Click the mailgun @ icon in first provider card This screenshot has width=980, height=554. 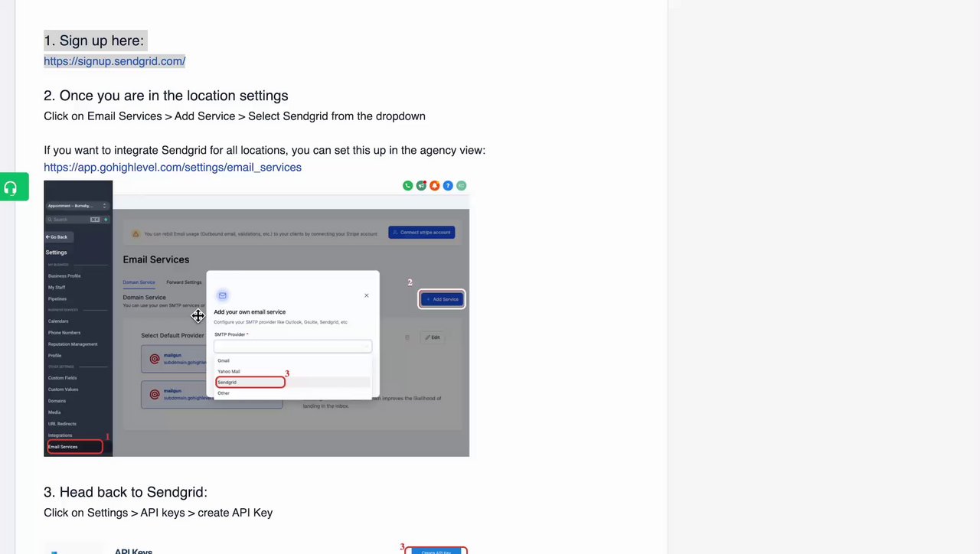click(x=155, y=358)
